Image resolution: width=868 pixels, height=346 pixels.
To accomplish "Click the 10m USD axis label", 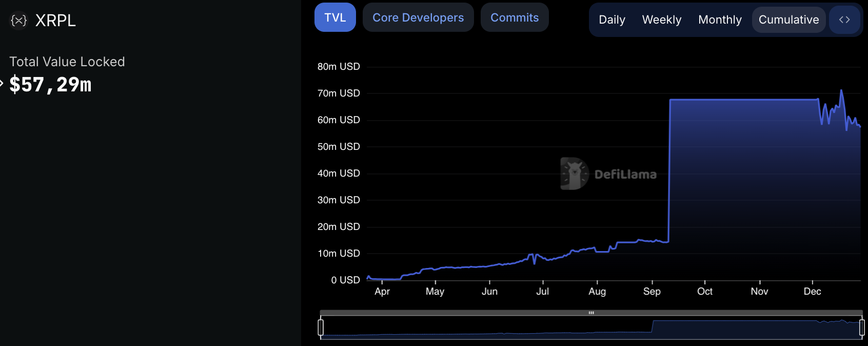I will (339, 254).
